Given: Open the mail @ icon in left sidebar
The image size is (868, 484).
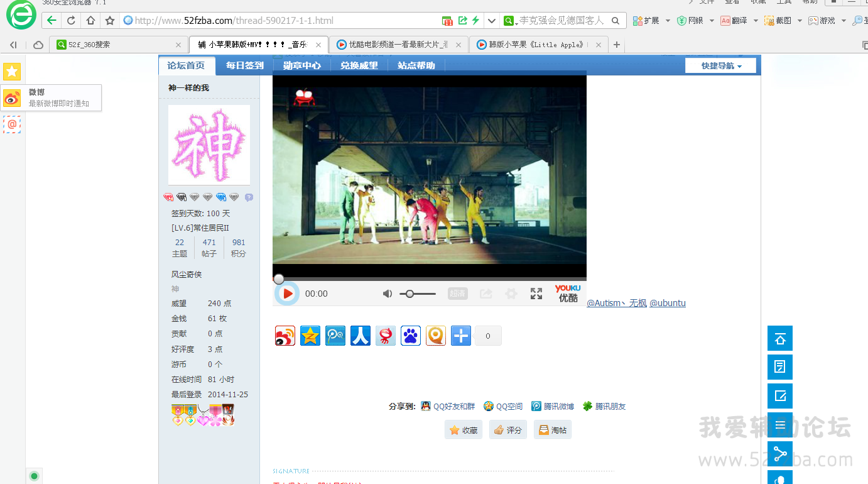Looking at the screenshot, I should point(12,124).
